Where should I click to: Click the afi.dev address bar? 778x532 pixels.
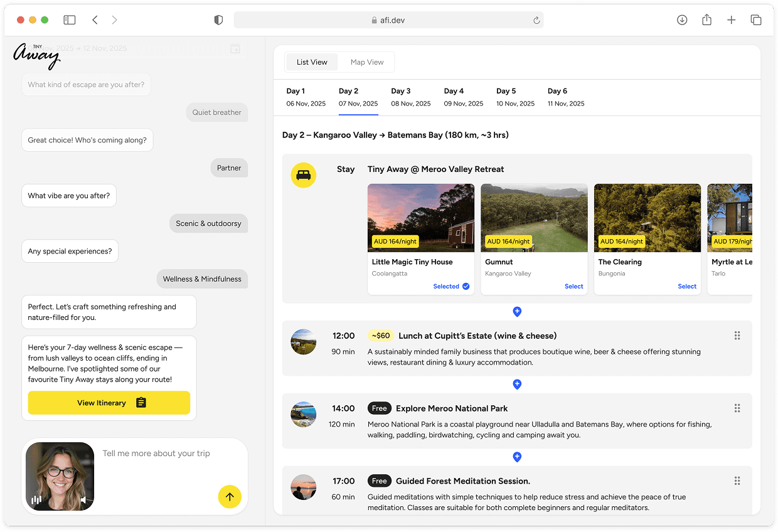(x=388, y=20)
